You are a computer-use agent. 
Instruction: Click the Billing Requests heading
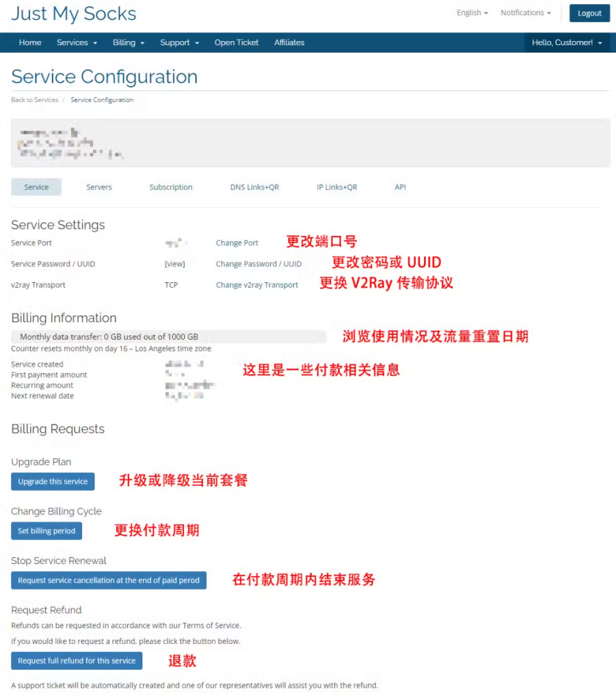pyautogui.click(x=58, y=429)
